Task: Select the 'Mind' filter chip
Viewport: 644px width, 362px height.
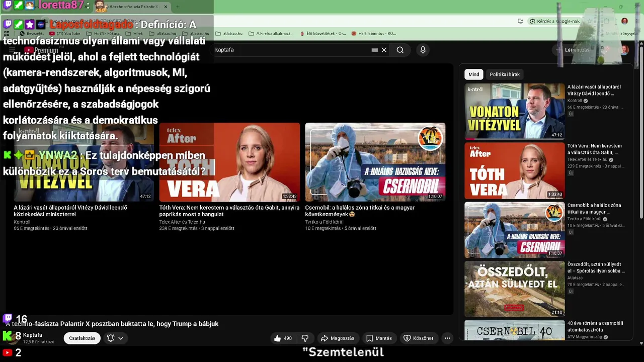Action: (474, 74)
